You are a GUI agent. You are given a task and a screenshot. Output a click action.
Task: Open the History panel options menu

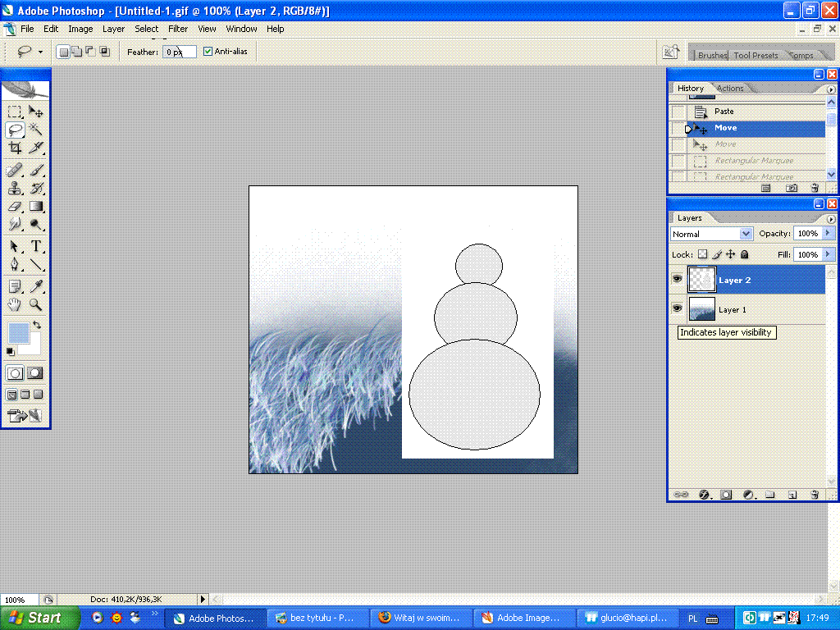[831, 89]
